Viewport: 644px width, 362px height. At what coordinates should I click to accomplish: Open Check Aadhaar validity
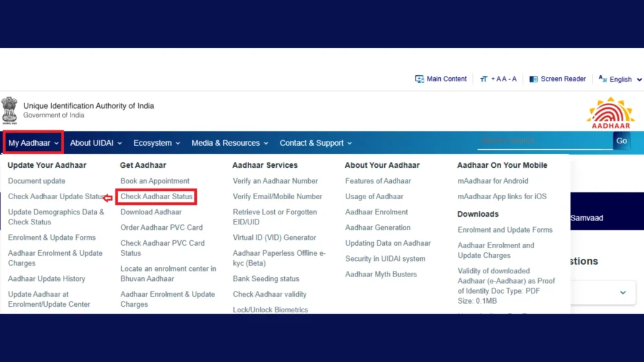point(269,294)
